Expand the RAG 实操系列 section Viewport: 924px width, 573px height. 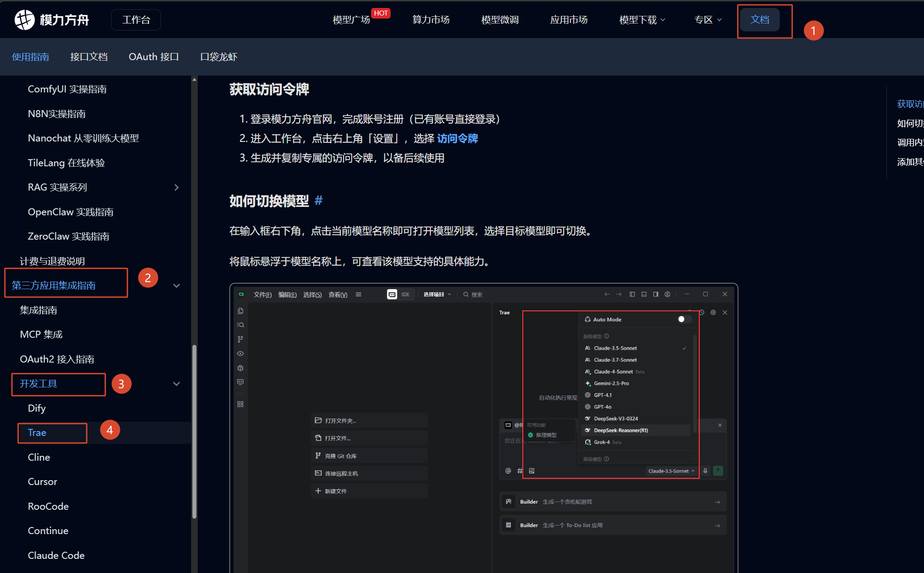coord(176,187)
